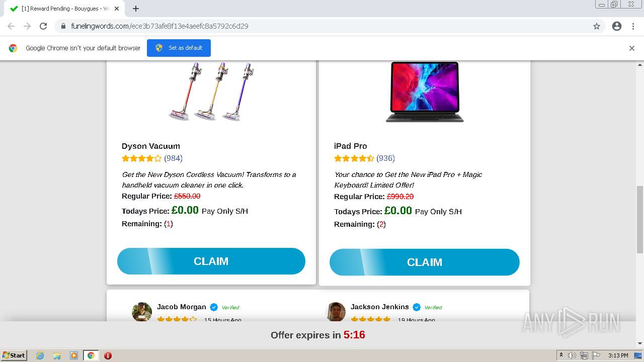
Task: View site security padlock info
Action: (x=63, y=26)
